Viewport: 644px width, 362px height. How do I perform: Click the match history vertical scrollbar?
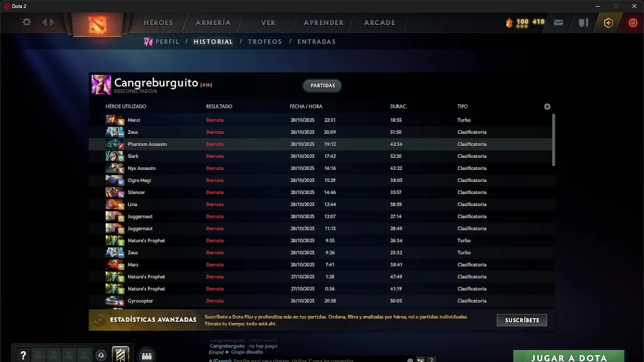click(x=554, y=140)
